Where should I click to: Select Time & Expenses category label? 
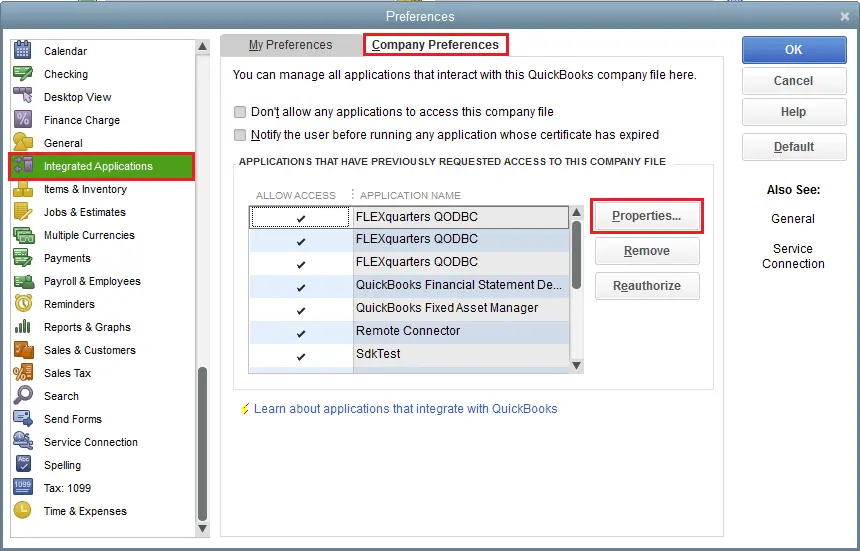85,511
